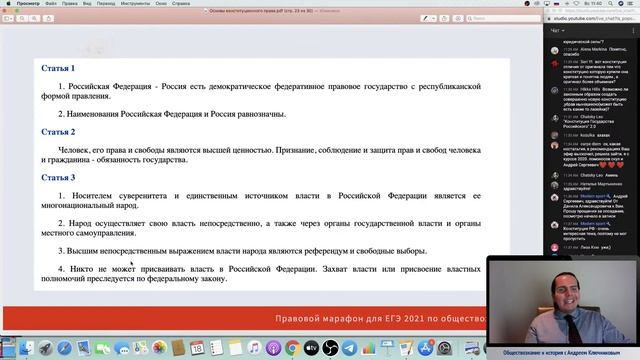Open Finder from the Dock
The image size is (640, 360).
tap(27, 348)
